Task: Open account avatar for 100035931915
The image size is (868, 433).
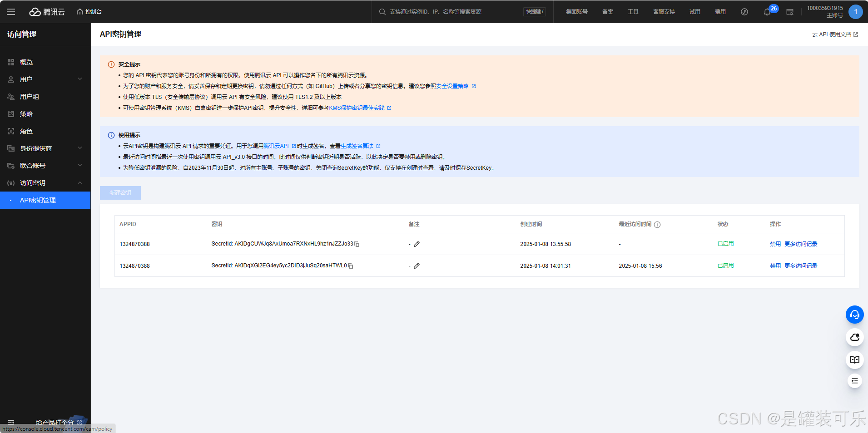Action: pyautogui.click(x=856, y=12)
